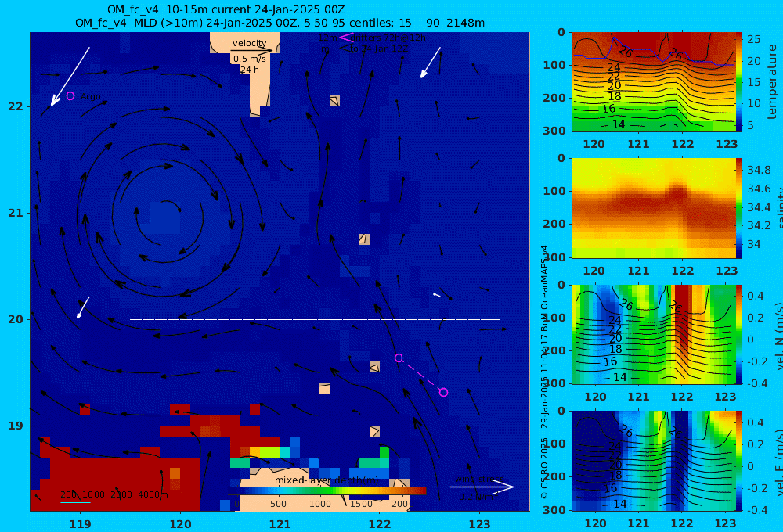This screenshot has height=532, width=783.
Task: Click the black velocity legend arrow
Action: (x=251, y=50)
